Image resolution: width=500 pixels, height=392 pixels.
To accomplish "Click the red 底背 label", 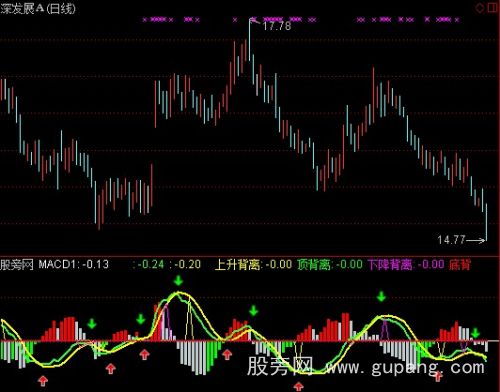I will pos(460,264).
